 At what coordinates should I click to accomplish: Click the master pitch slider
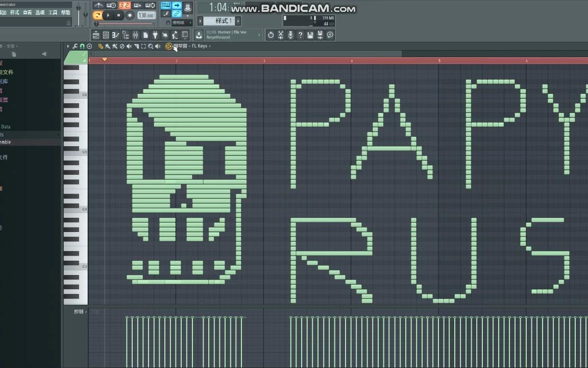tap(86, 14)
